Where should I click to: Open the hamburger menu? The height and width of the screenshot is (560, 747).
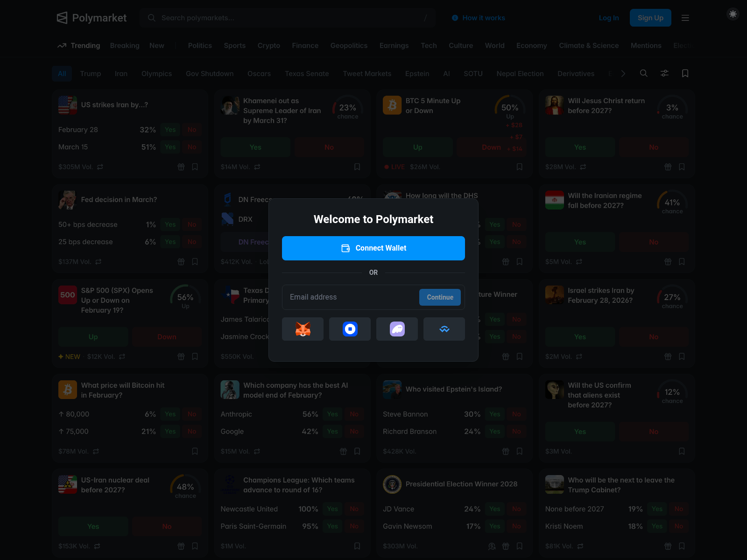(x=685, y=18)
